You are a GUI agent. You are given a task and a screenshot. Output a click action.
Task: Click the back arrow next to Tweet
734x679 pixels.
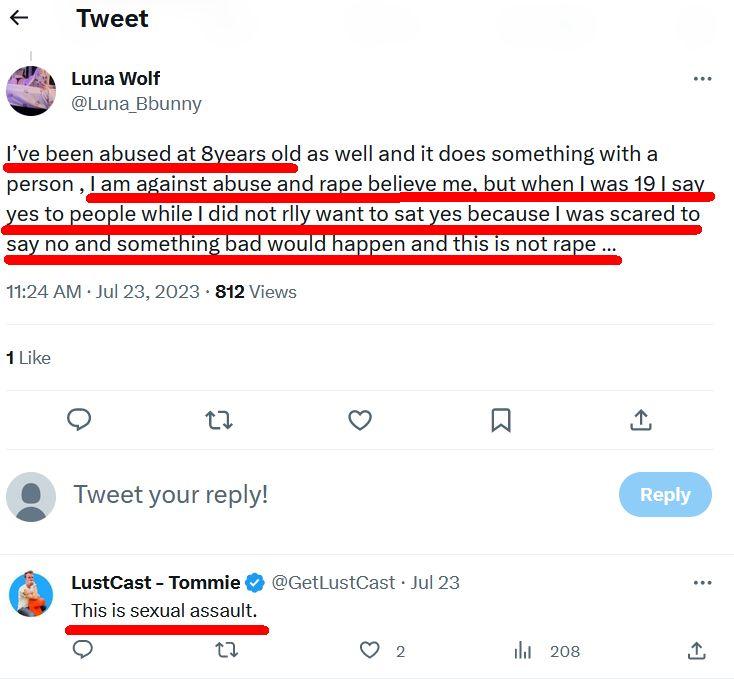click(x=19, y=18)
